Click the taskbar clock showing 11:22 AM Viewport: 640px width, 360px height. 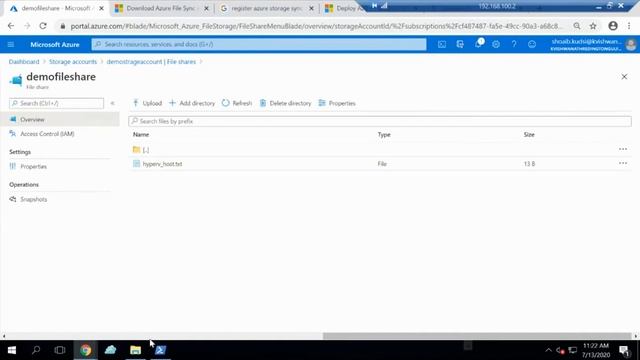pyautogui.click(x=596, y=350)
